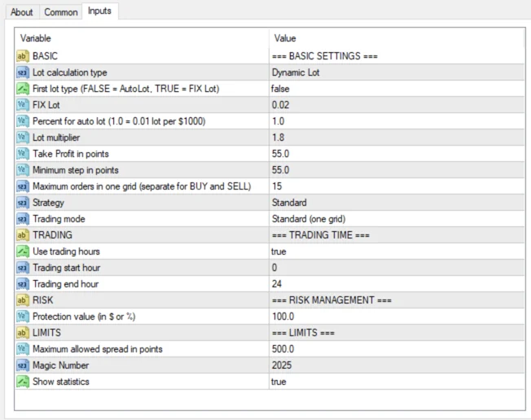
Task: Click the icon beside Trading end hour
Action: click(x=22, y=284)
